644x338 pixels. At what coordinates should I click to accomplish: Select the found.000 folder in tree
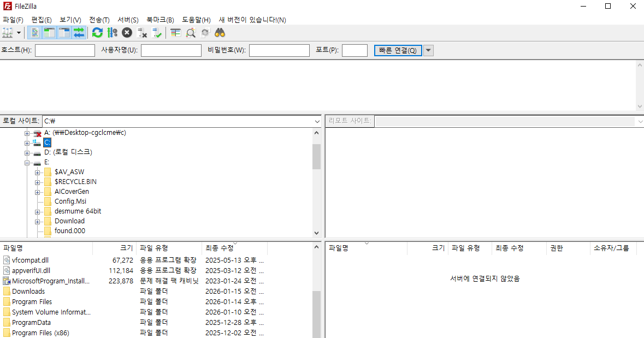pos(70,231)
